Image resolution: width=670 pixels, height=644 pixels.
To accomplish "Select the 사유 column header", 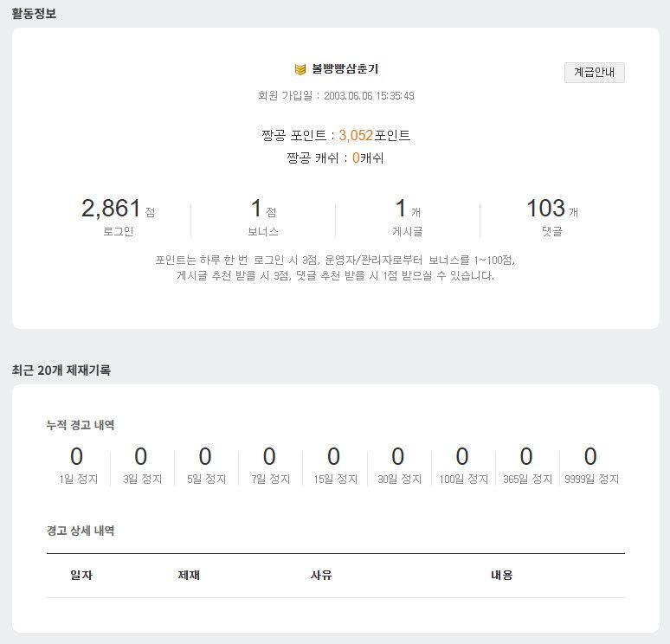I will click(321, 576).
